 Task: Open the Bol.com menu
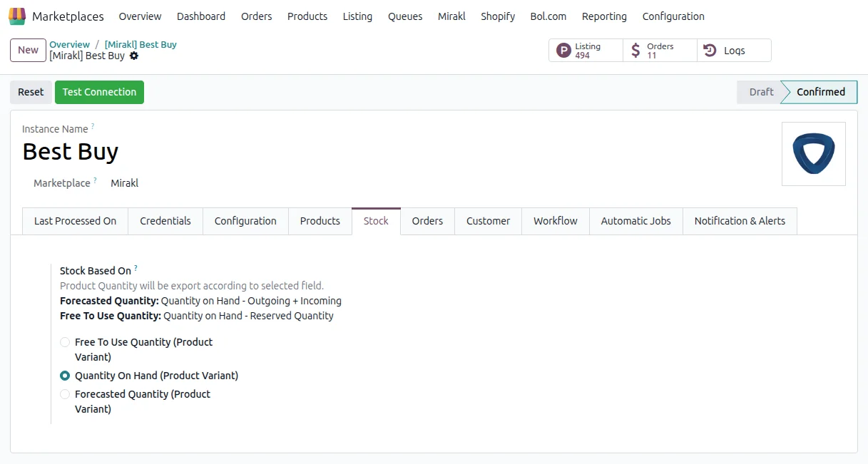(x=548, y=16)
